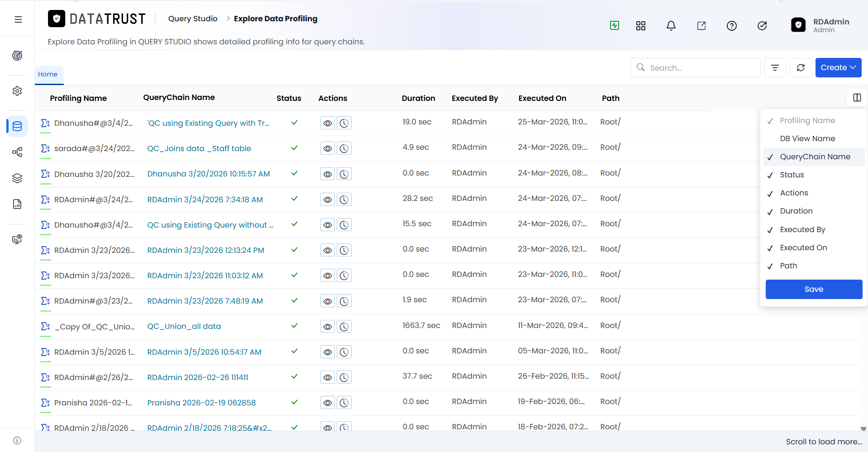This screenshot has height=452, width=868.
Task: Click Explore Data Profiling breadcrumb
Action: [x=276, y=19]
